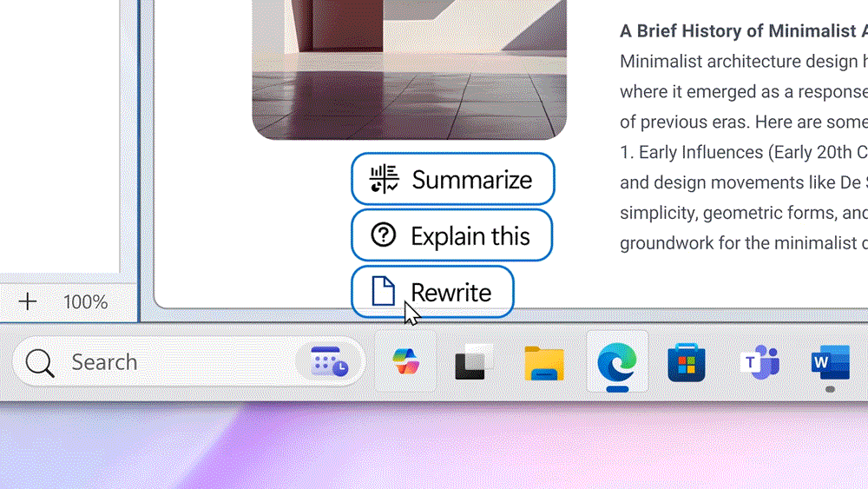Switch to Microsoft Edge on the taskbar

coord(617,361)
